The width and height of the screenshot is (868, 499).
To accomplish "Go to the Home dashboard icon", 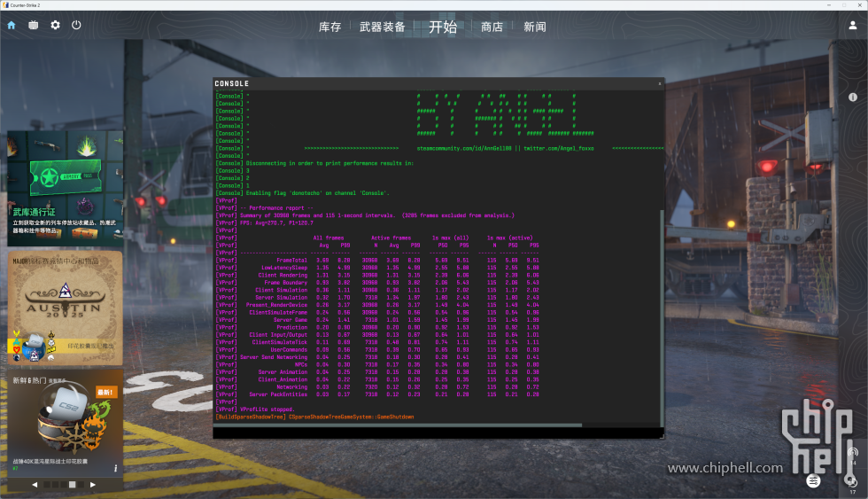I will (11, 26).
